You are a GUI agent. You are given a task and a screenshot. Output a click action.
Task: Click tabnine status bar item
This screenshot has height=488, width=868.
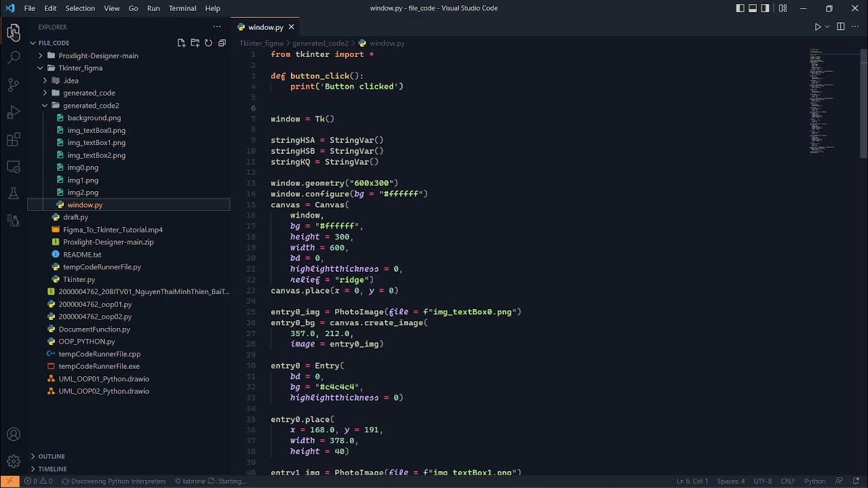[210, 481]
